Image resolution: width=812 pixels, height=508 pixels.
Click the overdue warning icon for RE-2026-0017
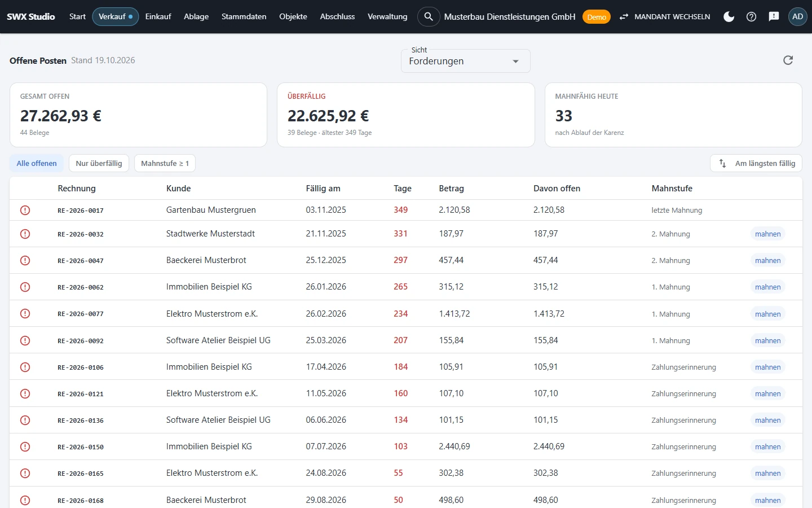tap(25, 210)
